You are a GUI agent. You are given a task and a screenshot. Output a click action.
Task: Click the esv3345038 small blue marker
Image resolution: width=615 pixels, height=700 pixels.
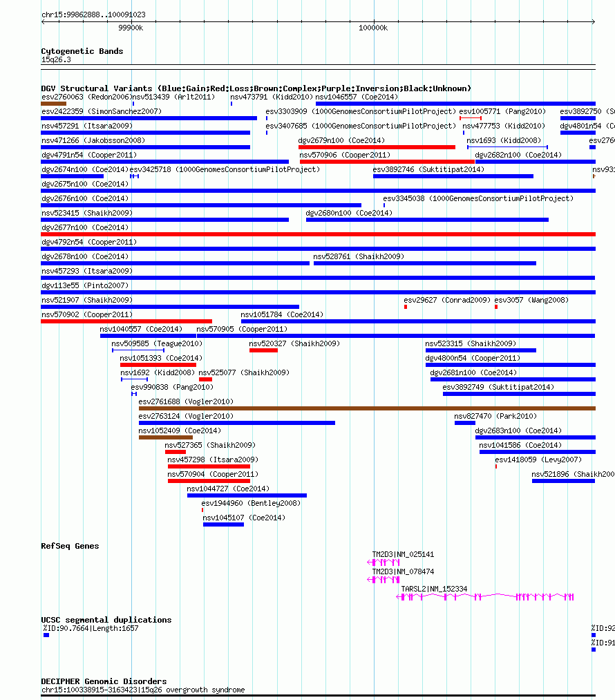click(x=384, y=205)
